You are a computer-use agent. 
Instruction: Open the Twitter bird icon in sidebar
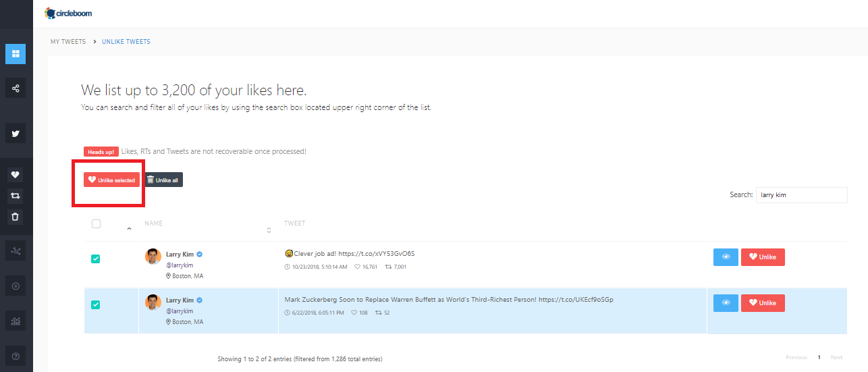[16, 133]
